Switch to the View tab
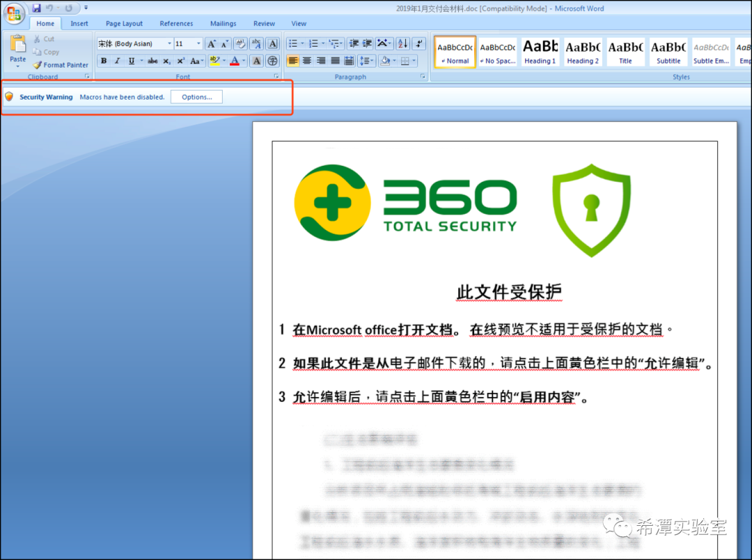752x560 pixels. [298, 24]
